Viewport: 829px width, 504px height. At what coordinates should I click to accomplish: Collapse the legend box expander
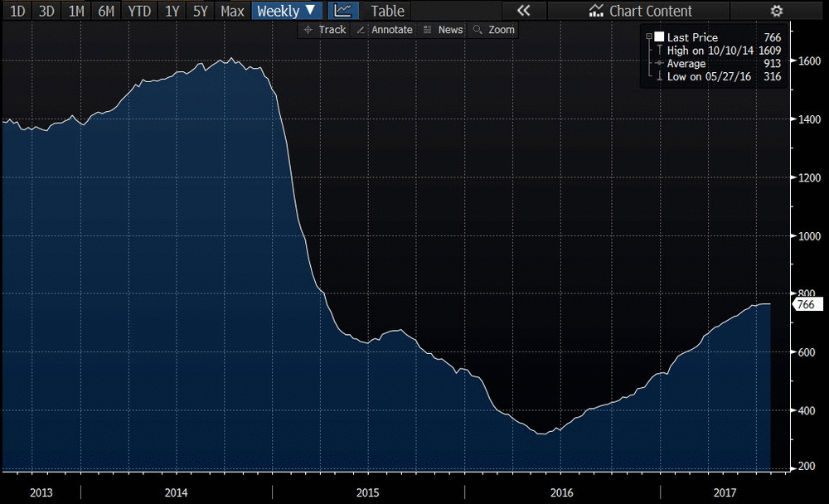[x=649, y=37]
